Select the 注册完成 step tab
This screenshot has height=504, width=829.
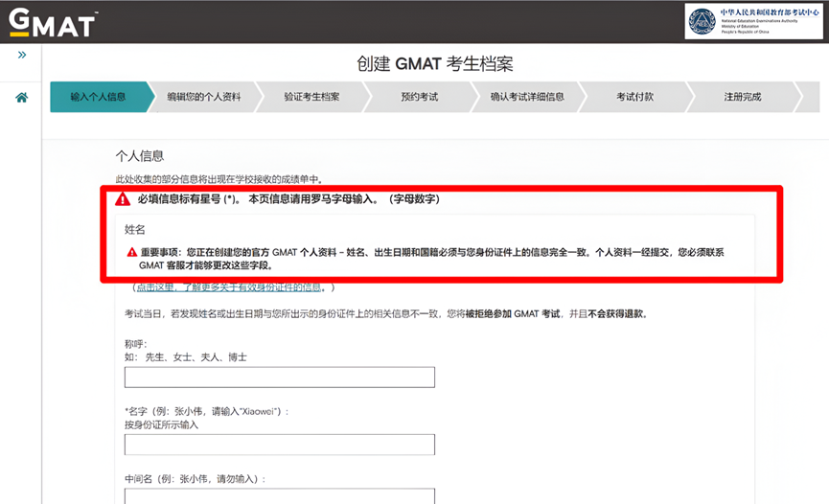pyautogui.click(x=743, y=97)
